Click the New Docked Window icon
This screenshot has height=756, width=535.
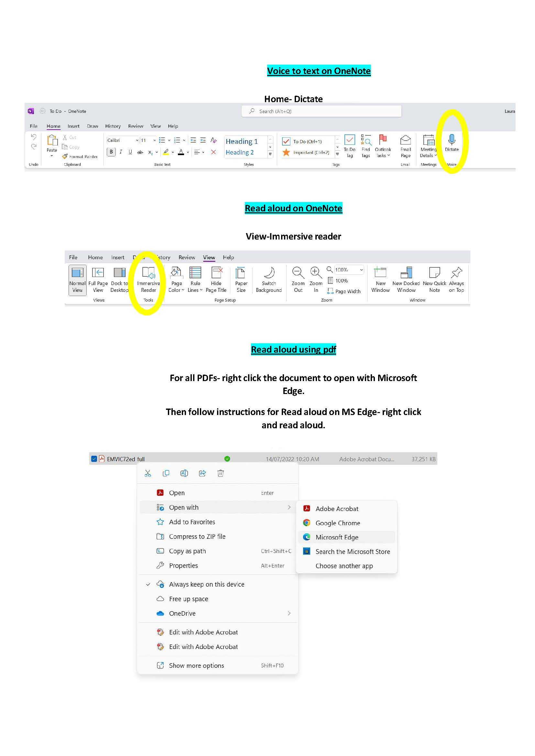[406, 273]
